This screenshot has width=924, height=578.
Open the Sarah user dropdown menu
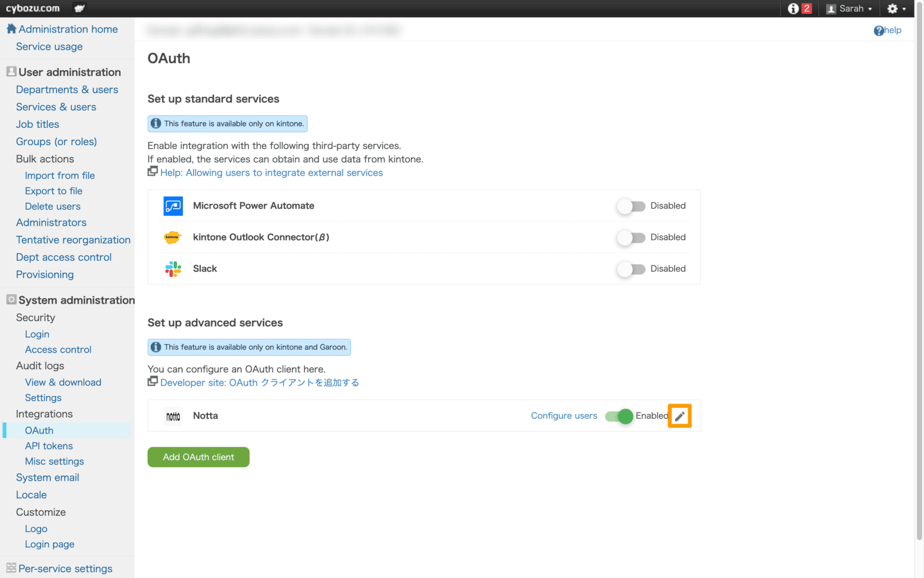[850, 9]
